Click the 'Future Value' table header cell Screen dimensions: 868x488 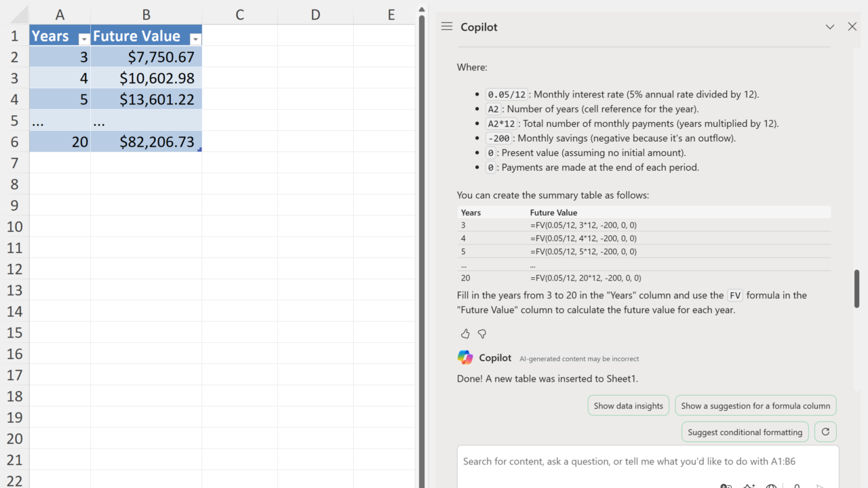(146, 36)
